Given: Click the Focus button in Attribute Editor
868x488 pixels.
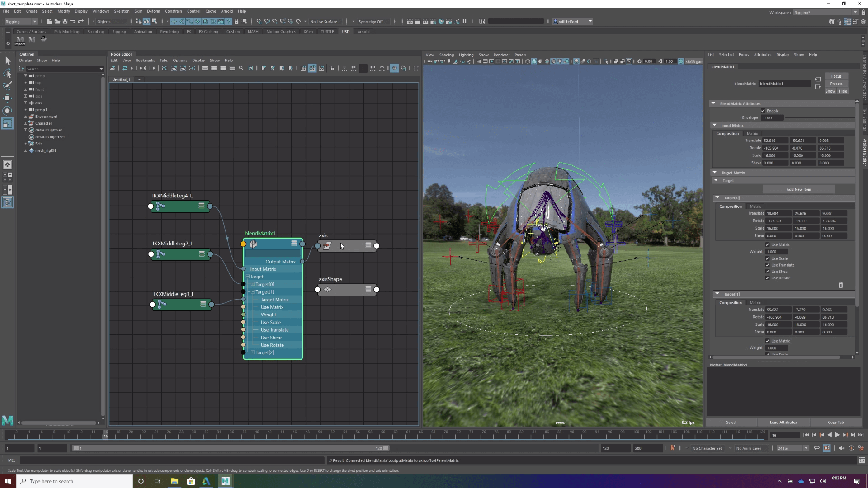Looking at the screenshot, I should (836, 76).
